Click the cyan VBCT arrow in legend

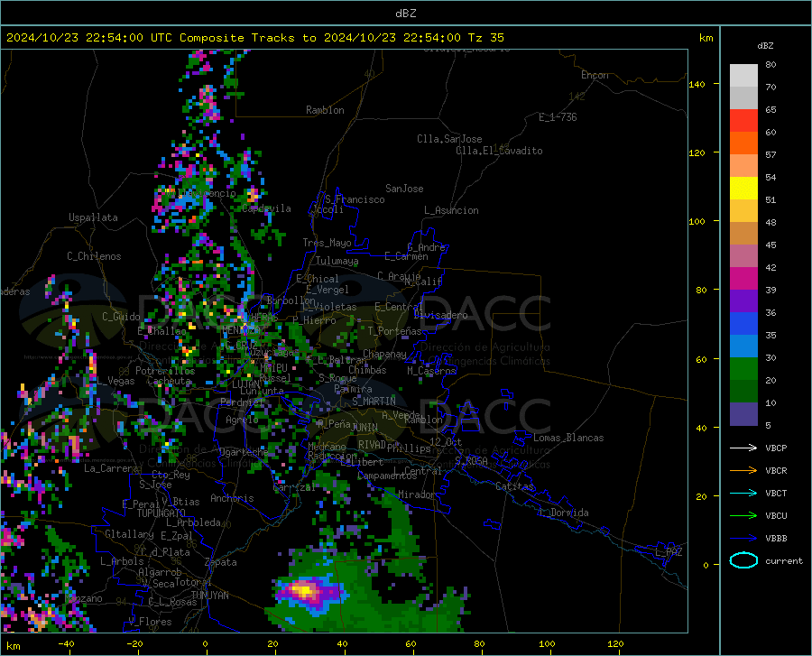click(743, 493)
